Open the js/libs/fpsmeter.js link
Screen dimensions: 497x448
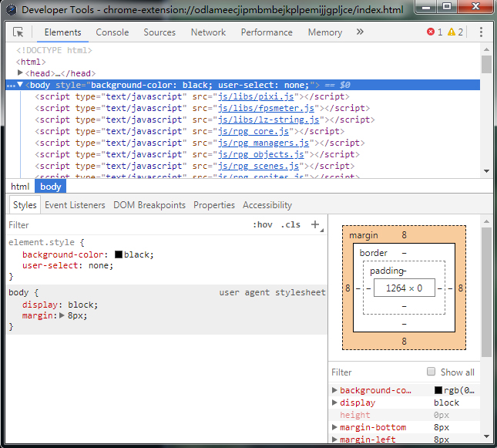(x=266, y=108)
